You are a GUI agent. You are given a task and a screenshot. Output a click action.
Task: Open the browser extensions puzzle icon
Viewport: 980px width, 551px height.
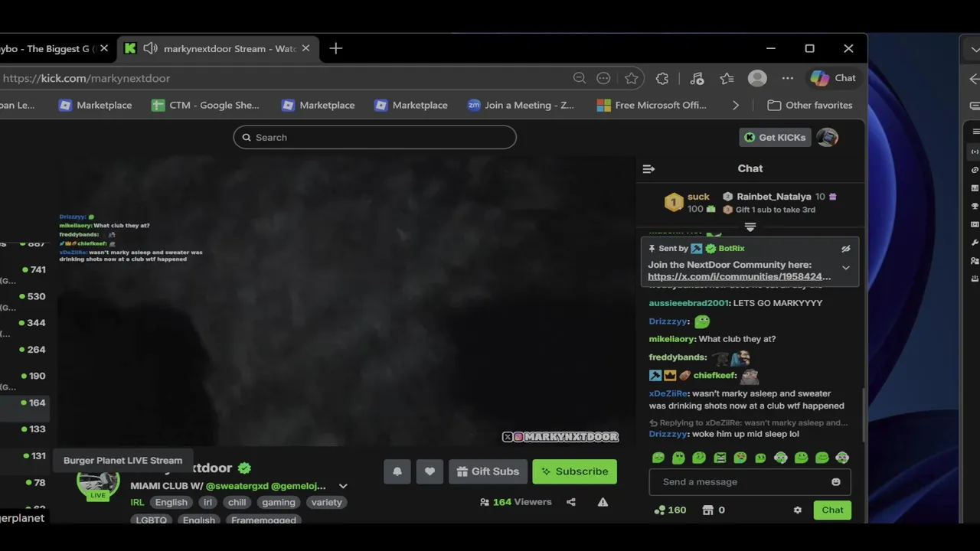click(x=662, y=78)
